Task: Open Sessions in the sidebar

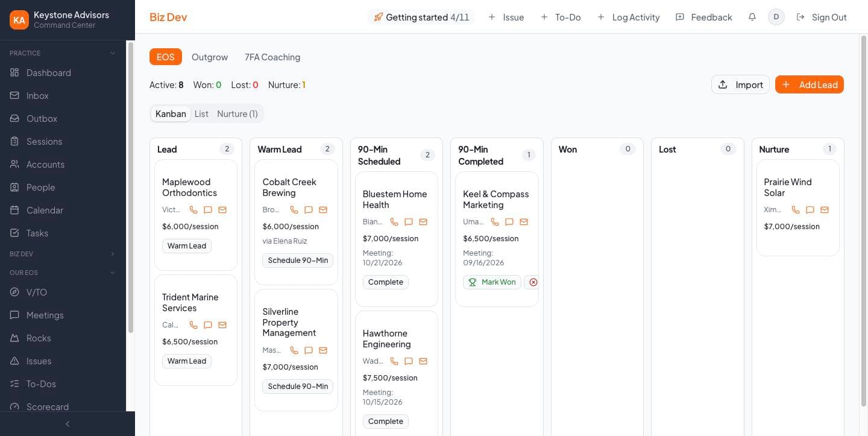Action: pos(63,141)
